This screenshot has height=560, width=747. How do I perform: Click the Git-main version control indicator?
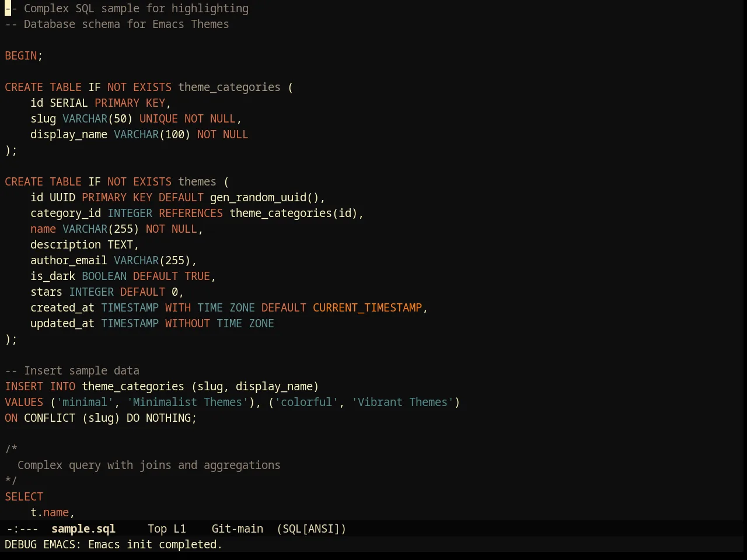point(237,528)
